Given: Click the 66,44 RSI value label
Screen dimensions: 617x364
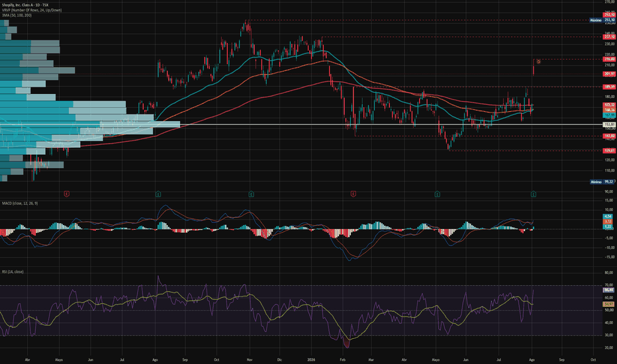Looking at the screenshot, I should 608,290.
